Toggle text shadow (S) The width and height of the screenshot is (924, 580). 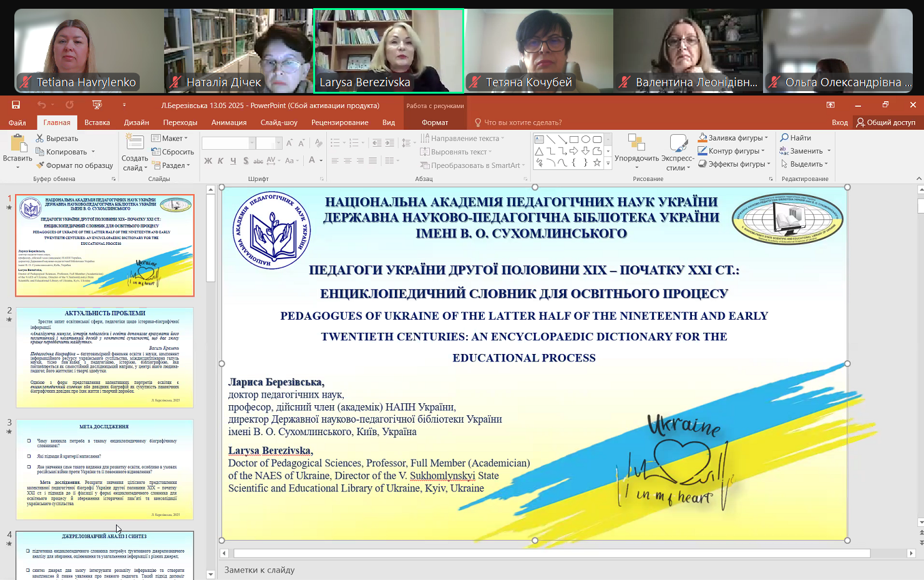[x=246, y=161]
